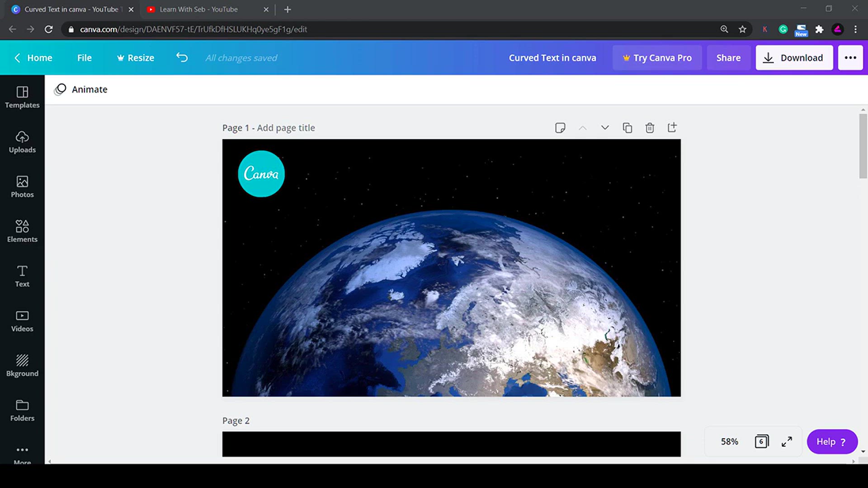
Task: Open the three-dot more options menu
Action: point(850,57)
